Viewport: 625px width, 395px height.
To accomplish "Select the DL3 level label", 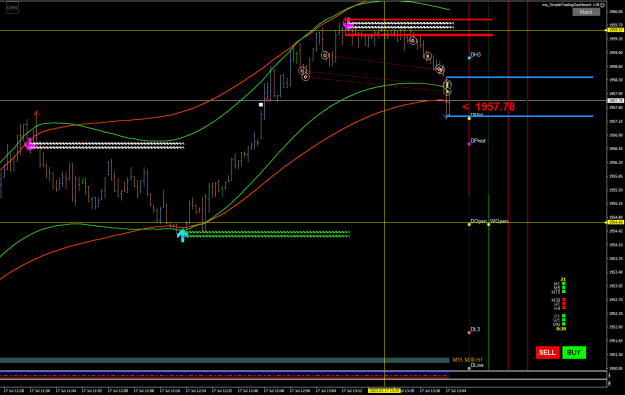I will tap(475, 330).
